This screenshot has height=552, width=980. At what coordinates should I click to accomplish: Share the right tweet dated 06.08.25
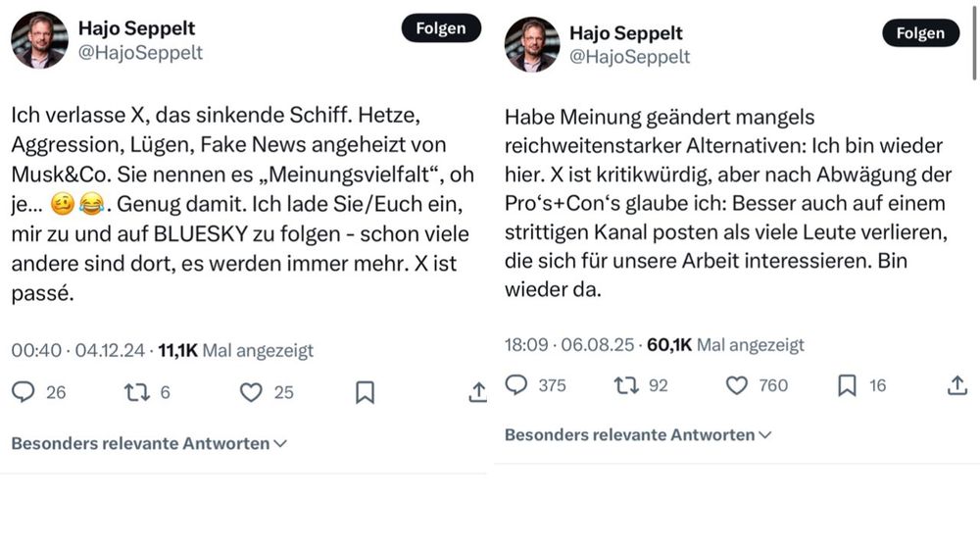click(x=957, y=385)
